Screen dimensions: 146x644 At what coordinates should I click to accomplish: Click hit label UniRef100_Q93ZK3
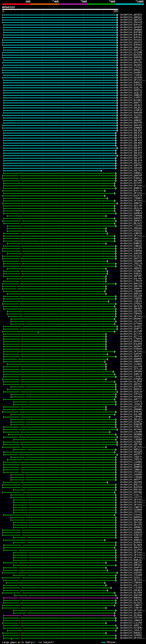tap(131, 15)
